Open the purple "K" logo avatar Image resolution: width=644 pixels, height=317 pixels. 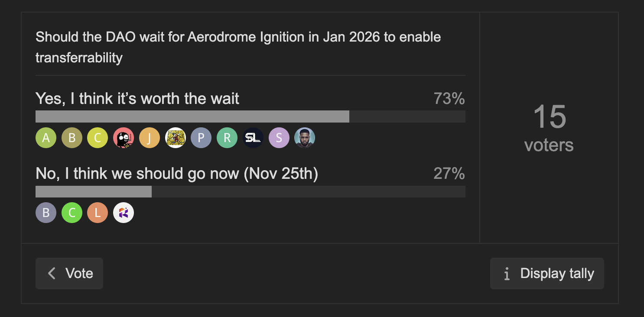pyautogui.click(x=124, y=213)
